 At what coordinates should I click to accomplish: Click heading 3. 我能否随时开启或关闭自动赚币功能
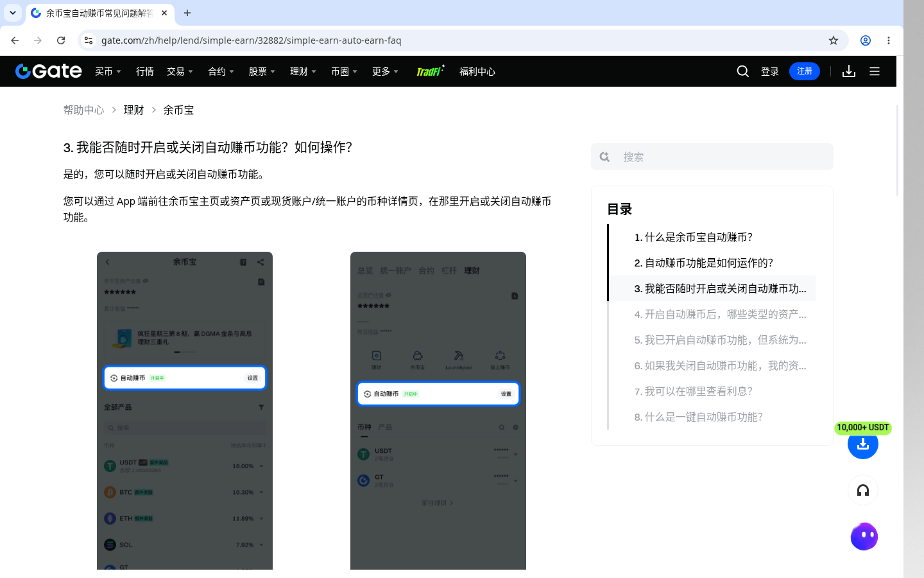click(x=208, y=147)
